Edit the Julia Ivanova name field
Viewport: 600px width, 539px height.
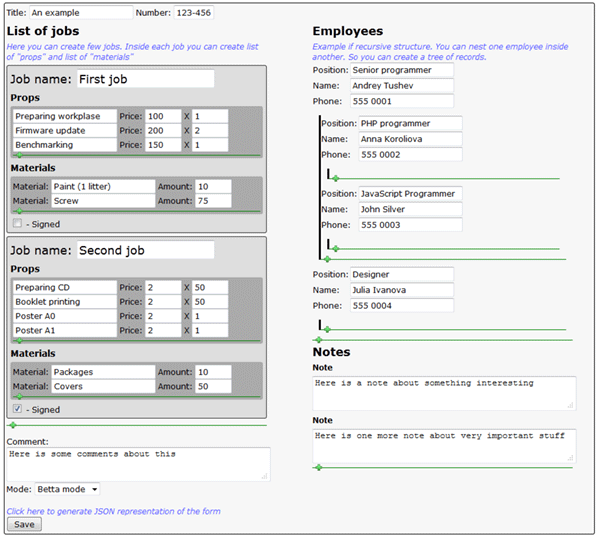[x=402, y=290]
